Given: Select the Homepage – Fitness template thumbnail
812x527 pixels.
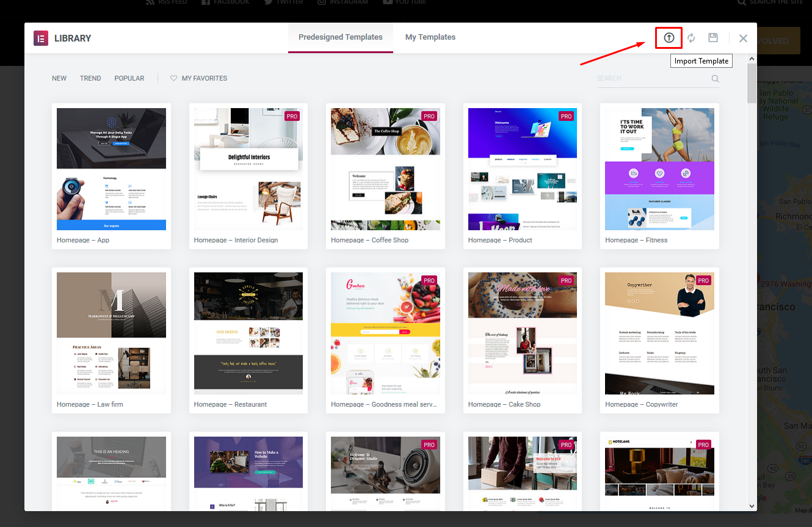Looking at the screenshot, I should [659, 169].
